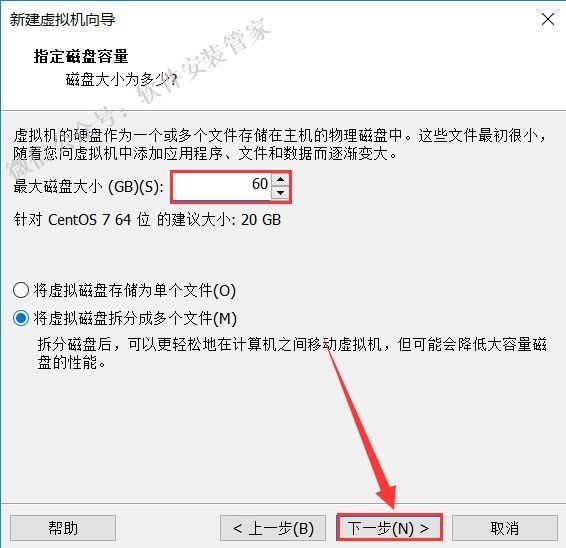Click the 新建虚拟机向导 title bar text
Screen dimensions: 566x548
62,19
